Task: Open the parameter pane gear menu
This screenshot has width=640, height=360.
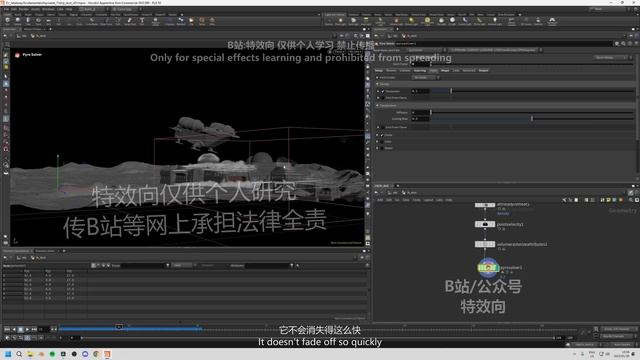Action: point(617,43)
